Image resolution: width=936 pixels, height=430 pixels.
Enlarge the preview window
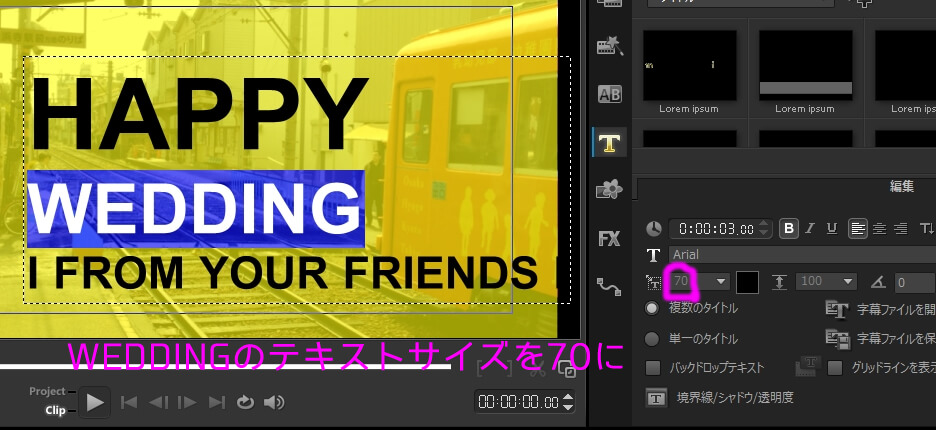(567, 370)
